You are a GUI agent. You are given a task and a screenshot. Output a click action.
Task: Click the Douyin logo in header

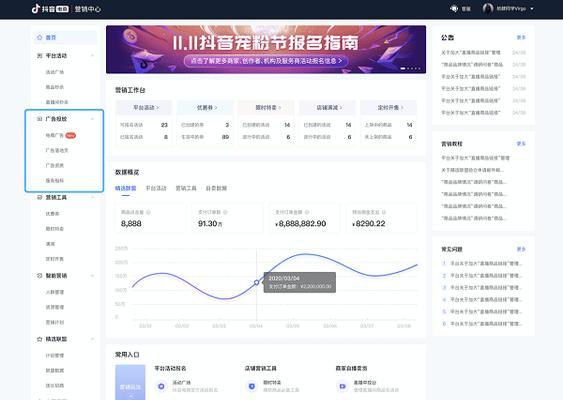pyautogui.click(x=50, y=9)
